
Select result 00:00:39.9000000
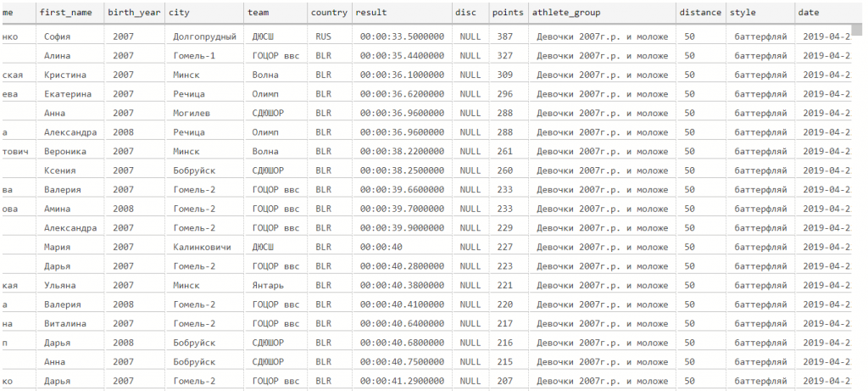coord(402,227)
